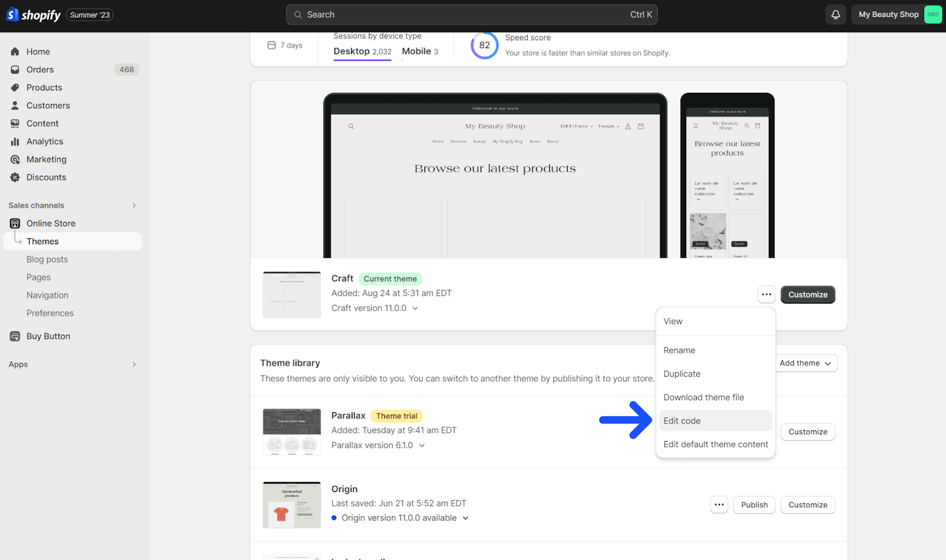Click the Analytics bar chart icon
This screenshot has width=946, height=560.
(15, 141)
